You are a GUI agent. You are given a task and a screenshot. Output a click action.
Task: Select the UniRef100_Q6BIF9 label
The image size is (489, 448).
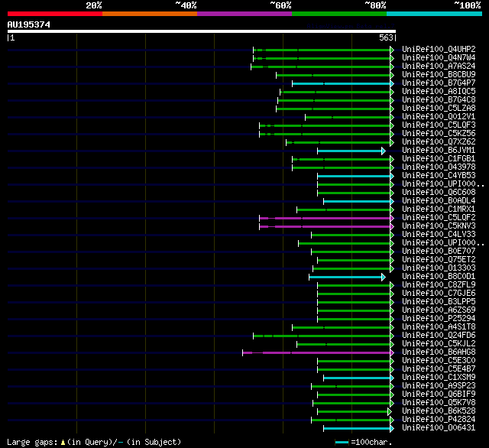coord(439,394)
